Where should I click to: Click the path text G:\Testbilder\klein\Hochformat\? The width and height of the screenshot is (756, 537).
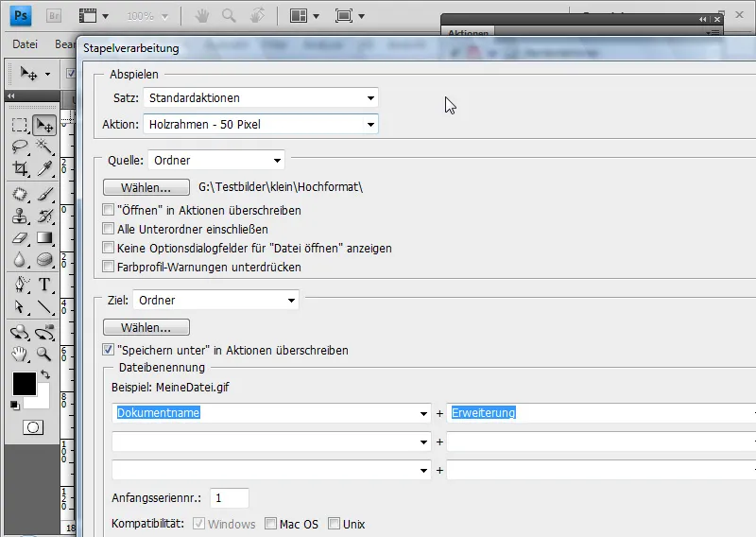pyautogui.click(x=281, y=187)
